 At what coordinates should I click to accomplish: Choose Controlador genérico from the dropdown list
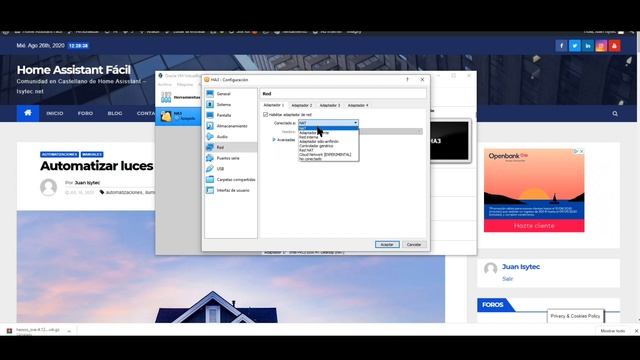click(x=329, y=146)
